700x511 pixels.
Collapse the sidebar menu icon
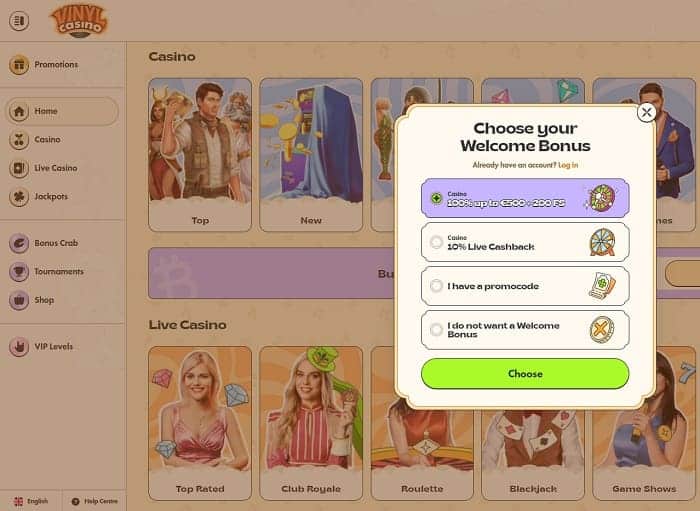[19, 21]
